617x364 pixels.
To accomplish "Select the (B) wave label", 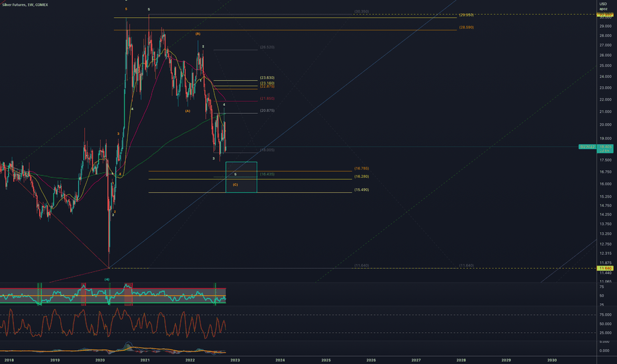I will 198,34.
